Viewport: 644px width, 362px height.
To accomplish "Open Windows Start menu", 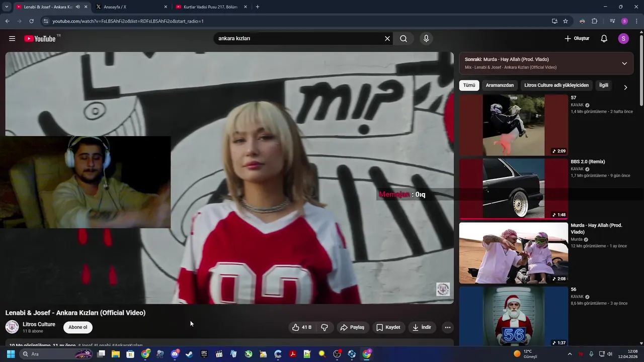I will pyautogui.click(x=11, y=354).
